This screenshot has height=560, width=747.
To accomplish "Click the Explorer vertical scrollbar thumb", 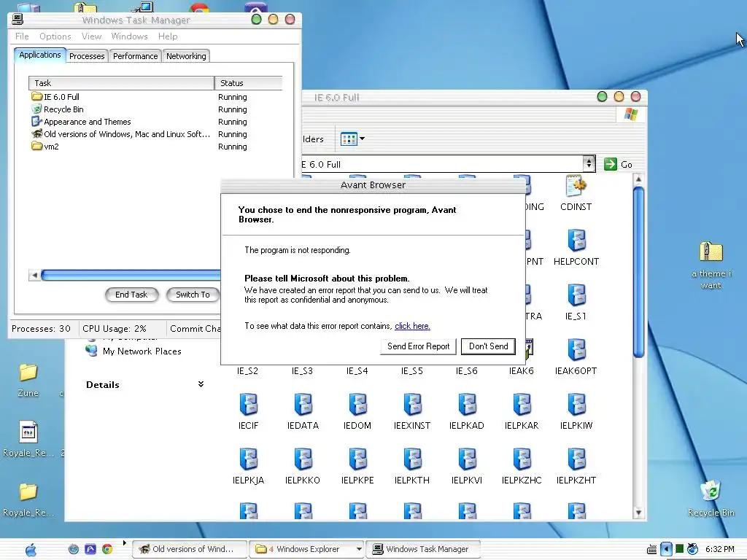I will point(639,272).
